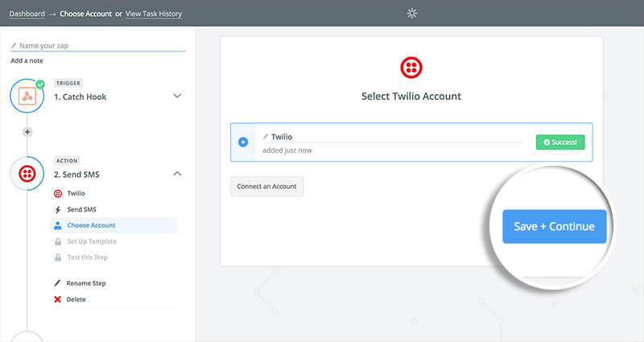
Task: Expand the Catch Hook step chevron
Action: [177, 96]
